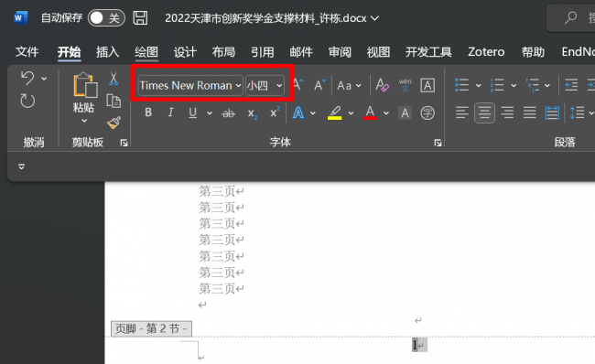
Task: Expand the font size dropdown arrow
Action: (x=279, y=86)
